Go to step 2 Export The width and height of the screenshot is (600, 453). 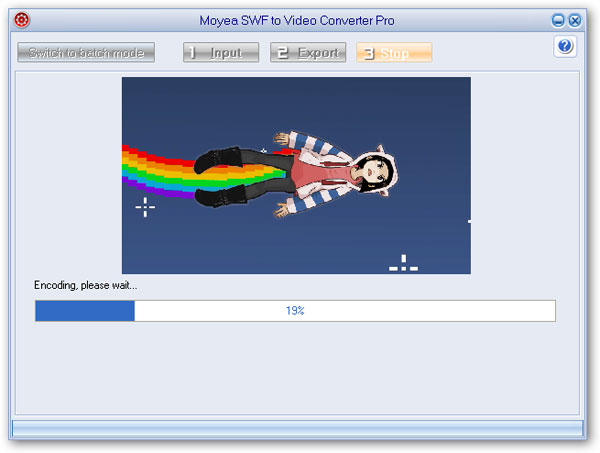point(308,52)
